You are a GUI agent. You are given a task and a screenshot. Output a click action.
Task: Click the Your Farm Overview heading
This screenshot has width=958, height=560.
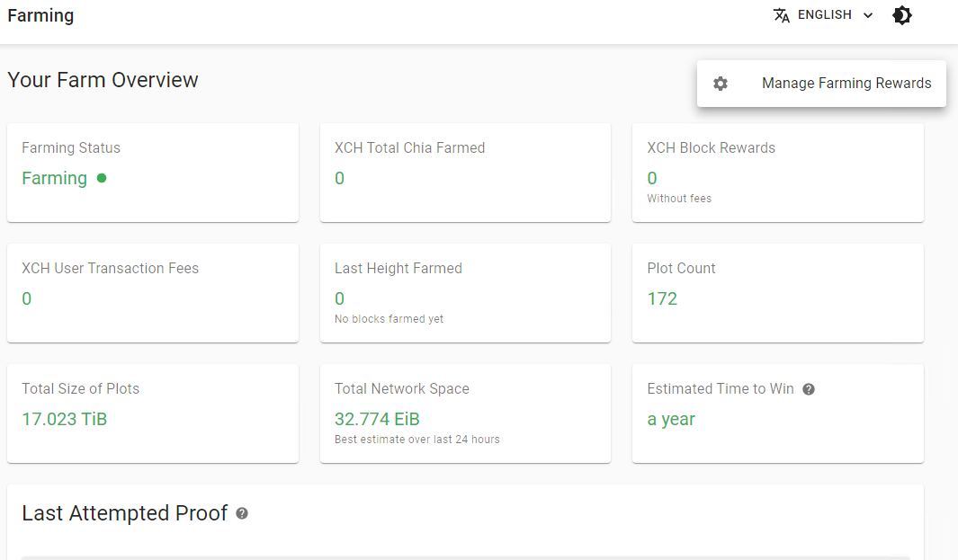click(x=103, y=80)
